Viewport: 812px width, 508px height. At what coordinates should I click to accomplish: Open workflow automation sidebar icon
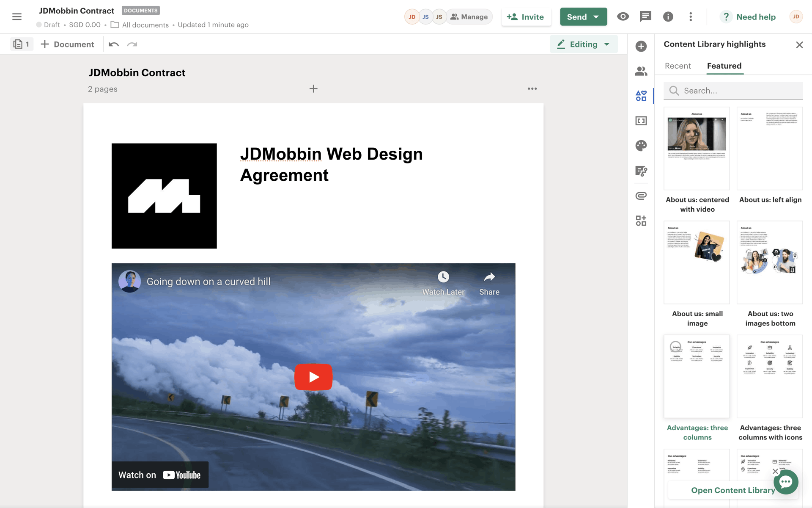click(641, 171)
